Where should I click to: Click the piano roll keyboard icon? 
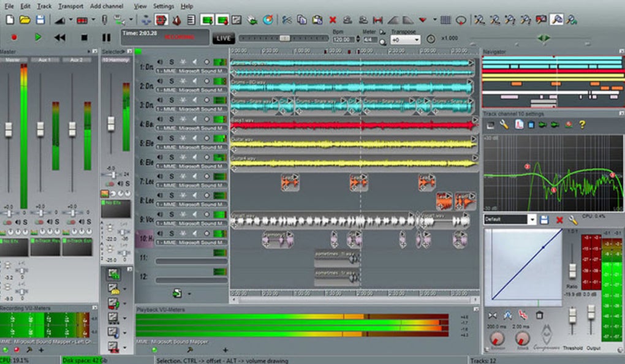point(191,20)
